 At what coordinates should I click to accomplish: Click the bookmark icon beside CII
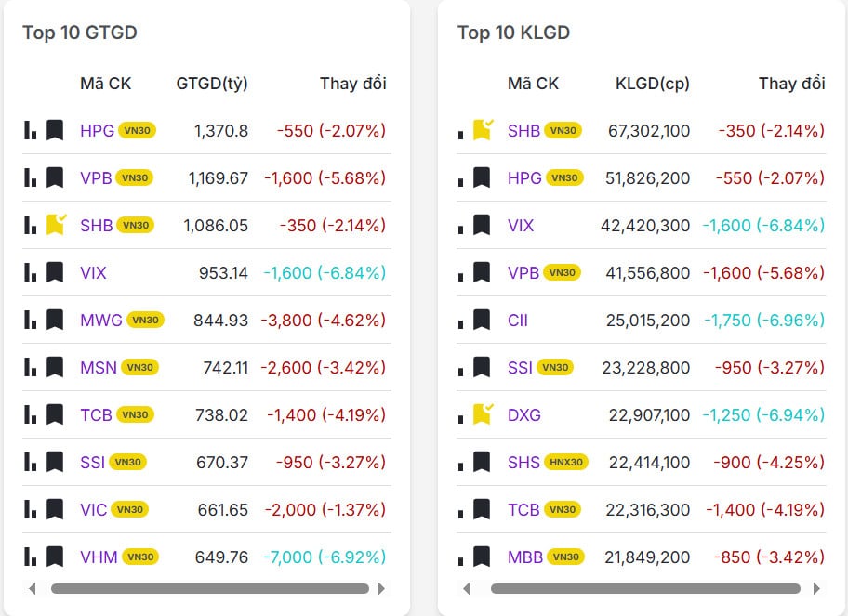click(482, 320)
